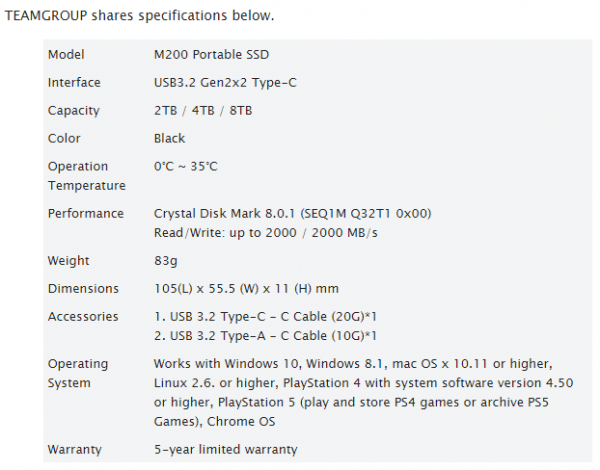Click the Color row label
600x470 pixels.
64,138
